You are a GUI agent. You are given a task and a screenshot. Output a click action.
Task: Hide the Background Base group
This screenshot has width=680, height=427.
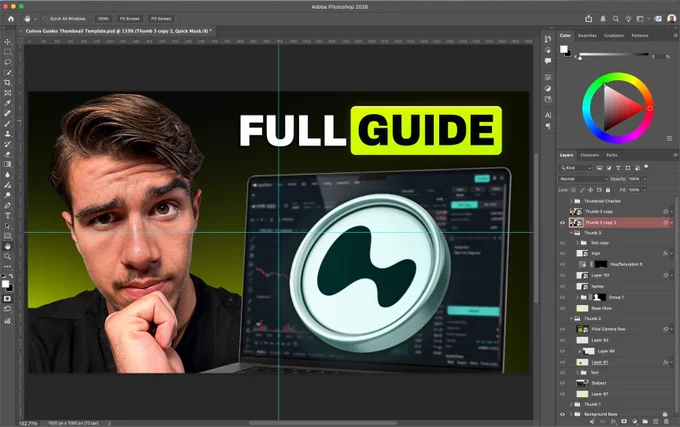[x=562, y=414]
